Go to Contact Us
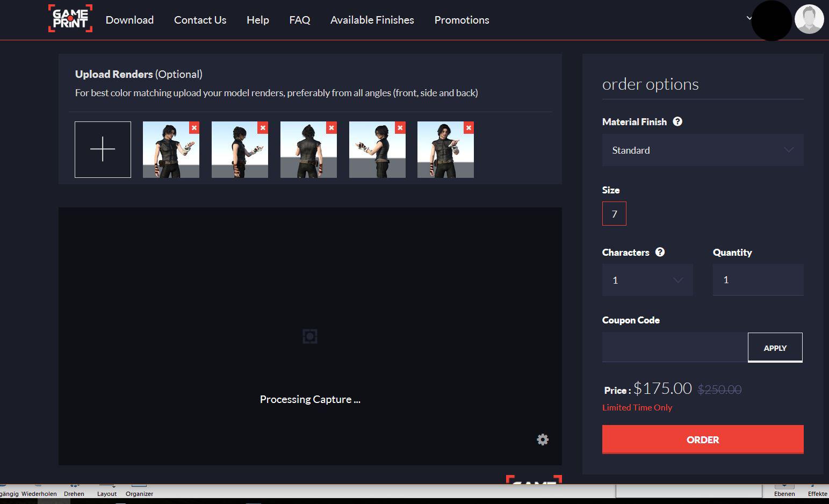Screen dimensions: 829x504 click(200, 20)
